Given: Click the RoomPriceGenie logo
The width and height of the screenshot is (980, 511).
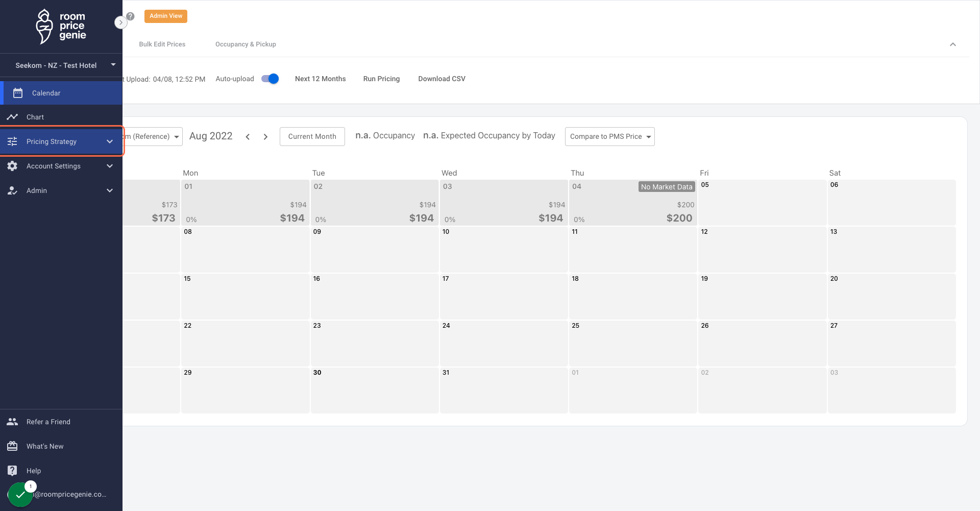Looking at the screenshot, I should [x=61, y=27].
